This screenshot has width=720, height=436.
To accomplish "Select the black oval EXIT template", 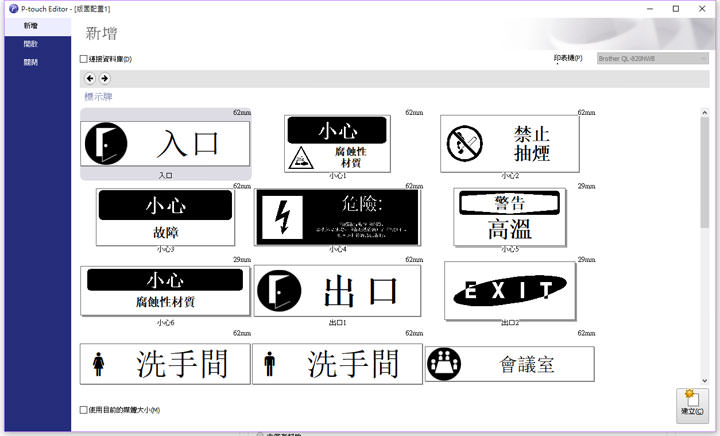I will [x=510, y=290].
